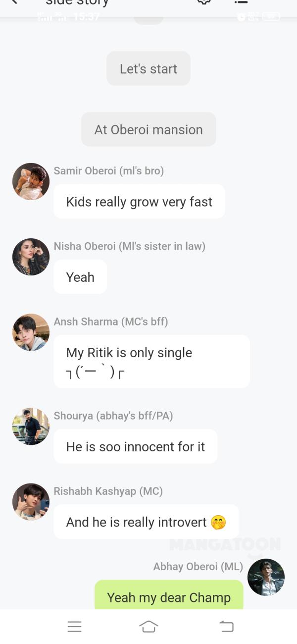Open the Android recent apps menu button
This screenshot has height=644, width=297.
74,627
